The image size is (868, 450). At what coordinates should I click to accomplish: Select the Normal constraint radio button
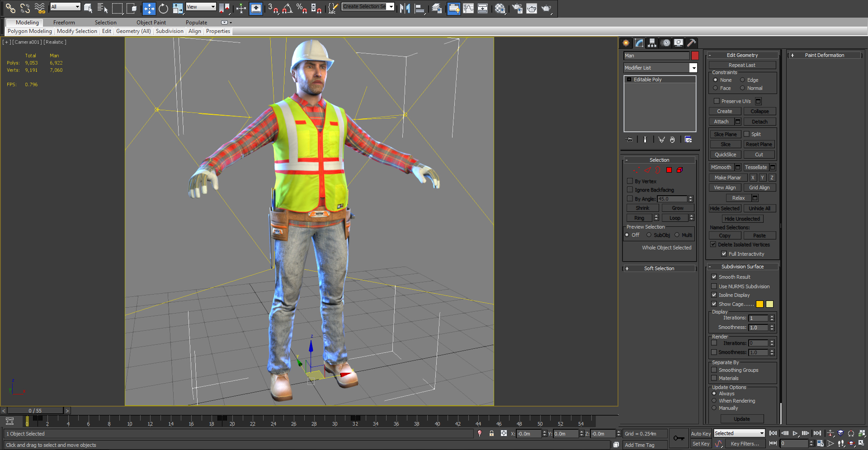point(742,88)
